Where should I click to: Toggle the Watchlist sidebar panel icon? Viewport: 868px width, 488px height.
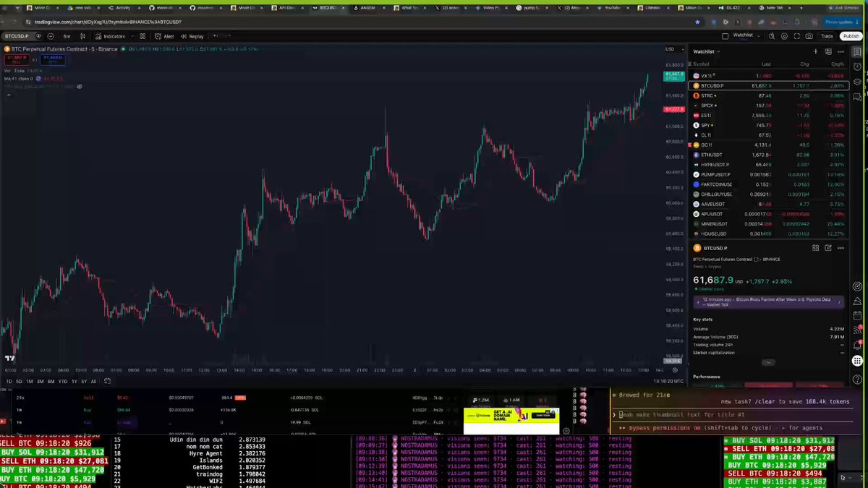click(857, 52)
